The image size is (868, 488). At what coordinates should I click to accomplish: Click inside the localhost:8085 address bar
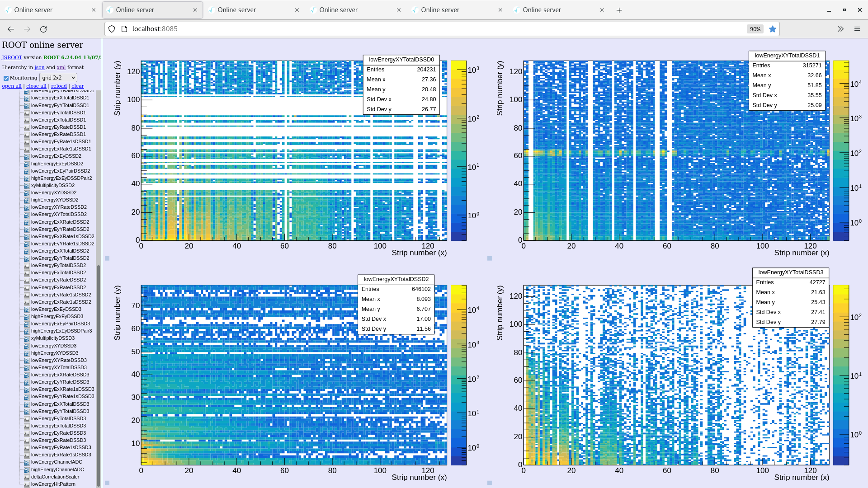click(x=316, y=28)
